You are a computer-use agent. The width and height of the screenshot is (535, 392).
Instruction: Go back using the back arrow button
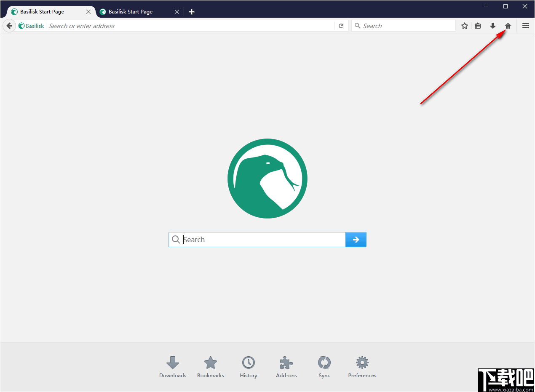(x=9, y=26)
